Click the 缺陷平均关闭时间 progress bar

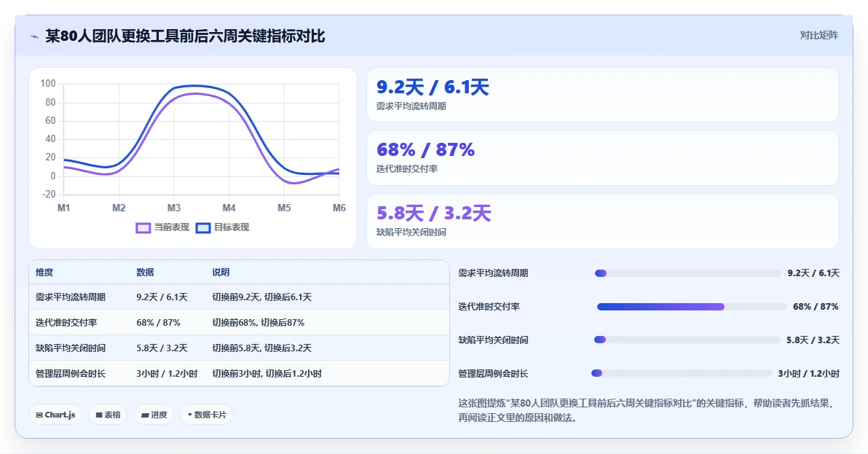point(687,340)
